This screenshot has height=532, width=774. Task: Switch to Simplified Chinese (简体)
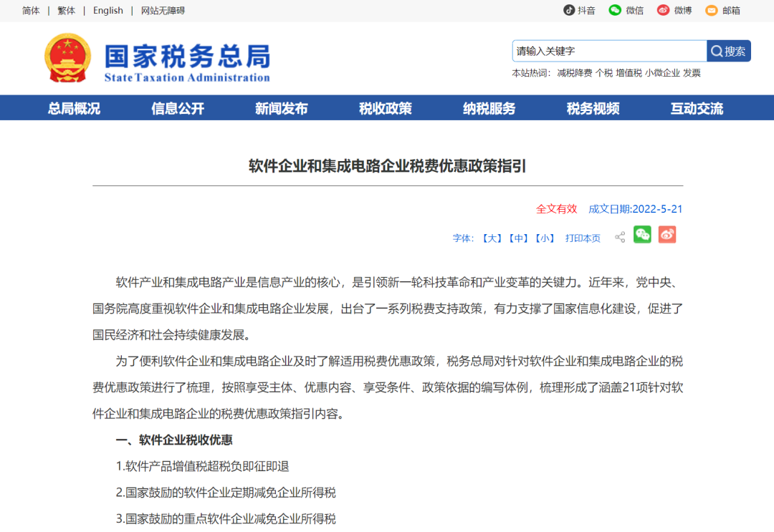[x=31, y=10]
